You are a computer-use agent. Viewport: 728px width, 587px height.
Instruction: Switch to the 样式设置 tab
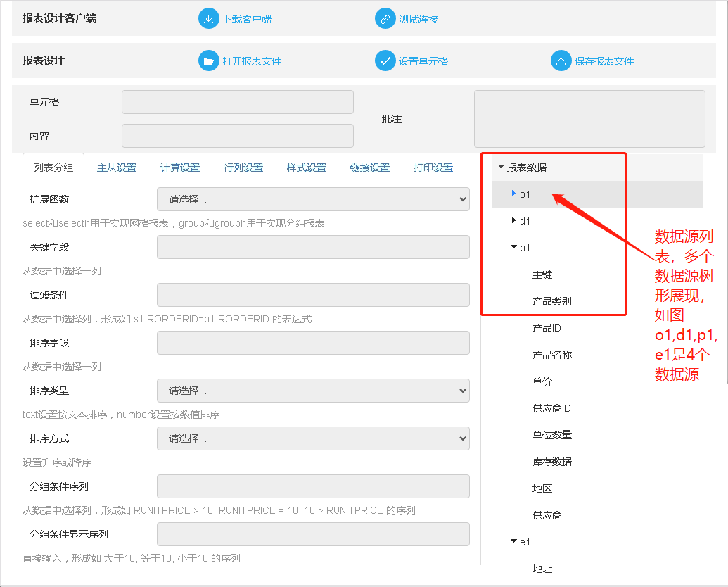coord(307,168)
